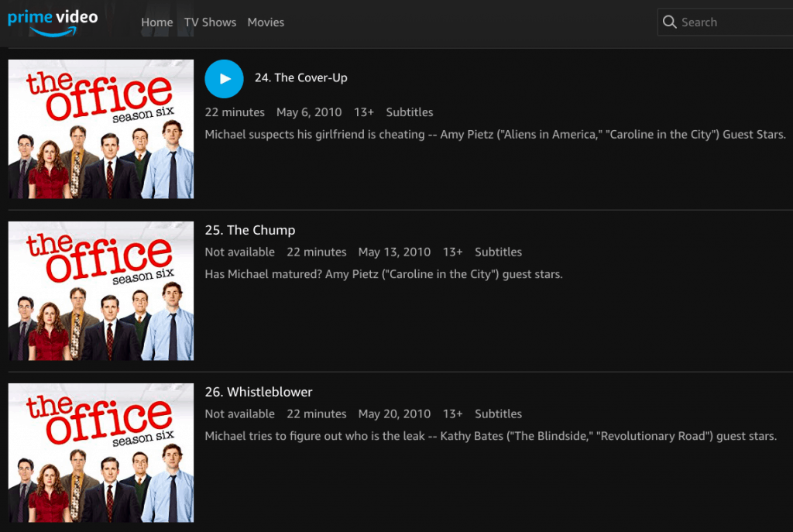Open the Home menu item
The width and height of the screenshot is (793, 532).
coord(156,22)
